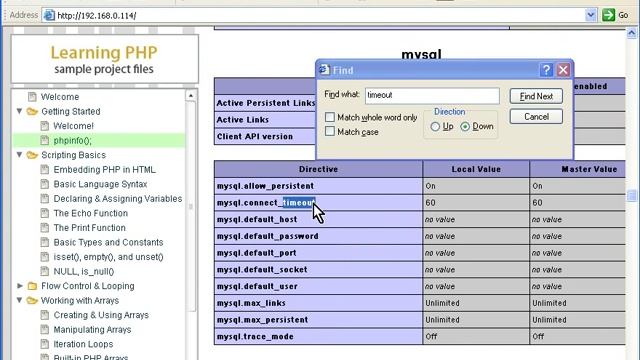Select the Up direction radio button

coord(435,127)
